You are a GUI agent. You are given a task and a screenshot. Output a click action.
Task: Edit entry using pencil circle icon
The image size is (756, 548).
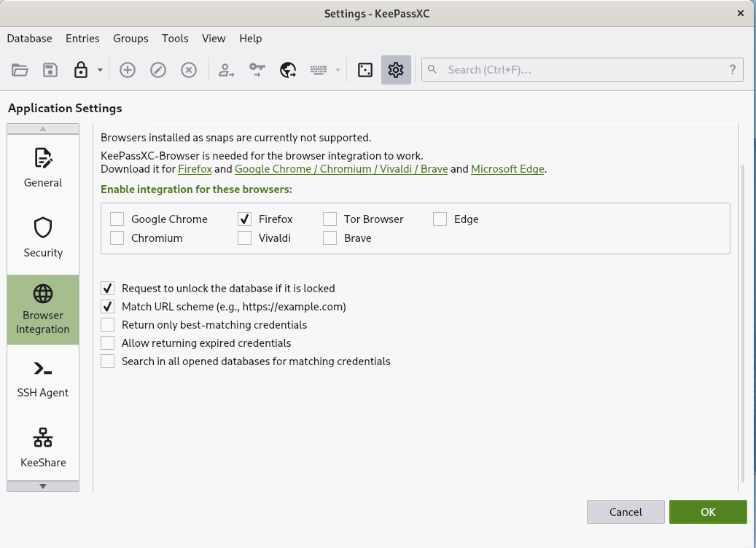point(158,70)
